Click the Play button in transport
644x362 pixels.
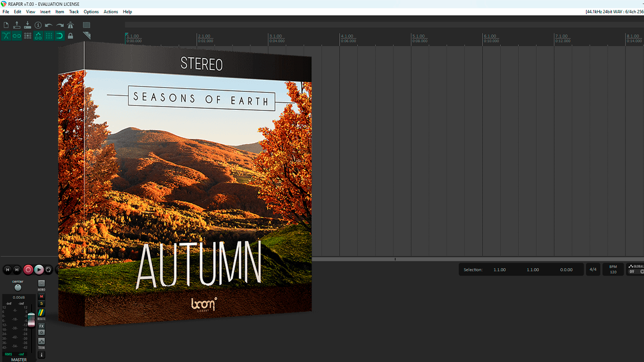[x=39, y=270]
